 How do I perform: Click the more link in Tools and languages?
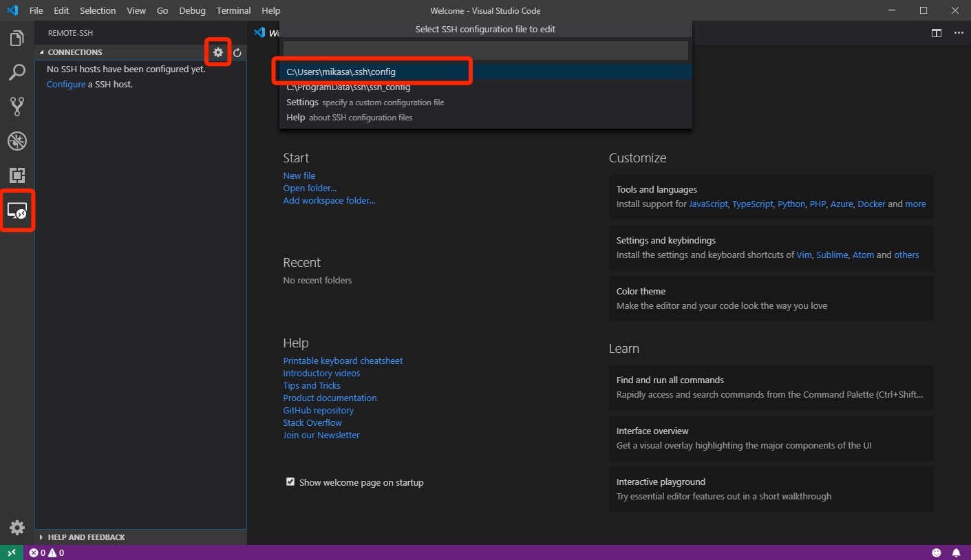click(915, 204)
